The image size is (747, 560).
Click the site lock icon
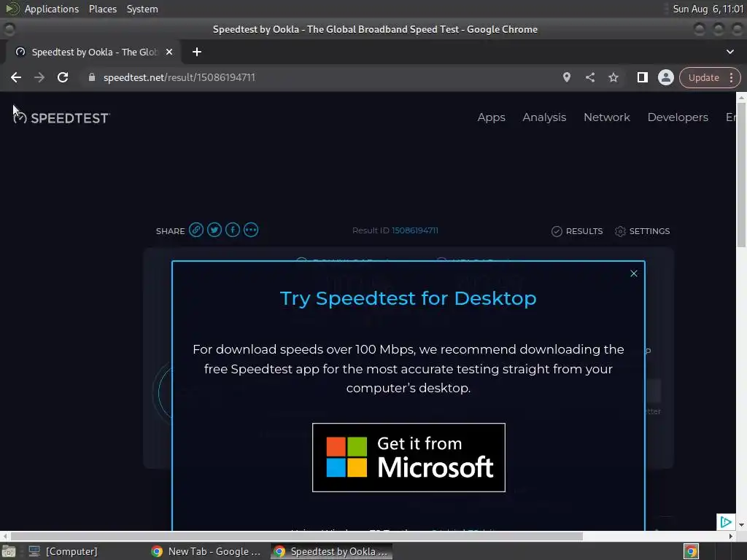point(91,77)
